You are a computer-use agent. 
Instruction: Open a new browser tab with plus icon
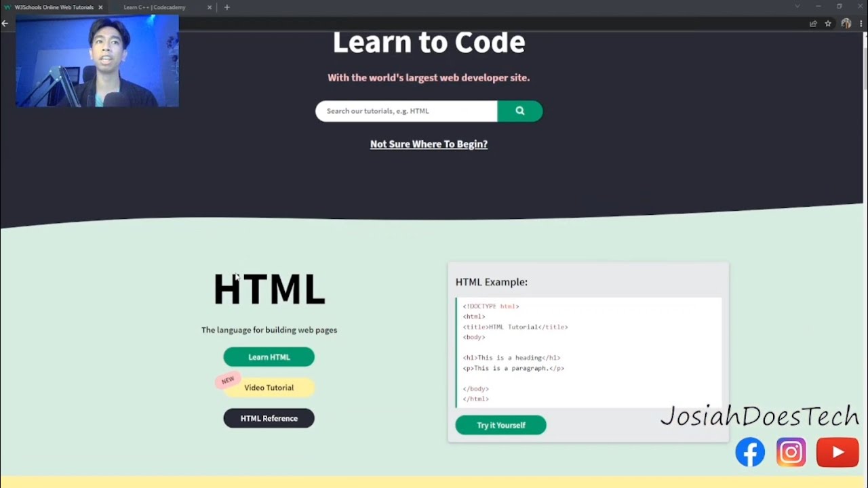(226, 7)
